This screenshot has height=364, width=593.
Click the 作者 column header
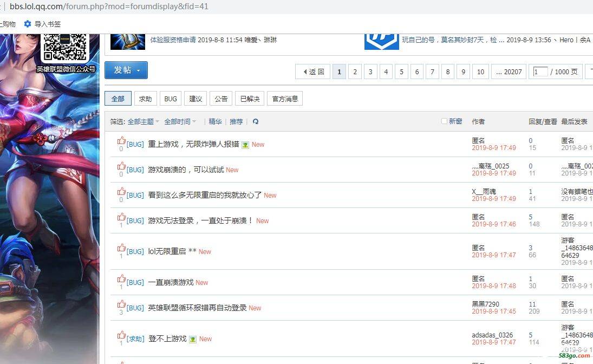[x=478, y=121]
